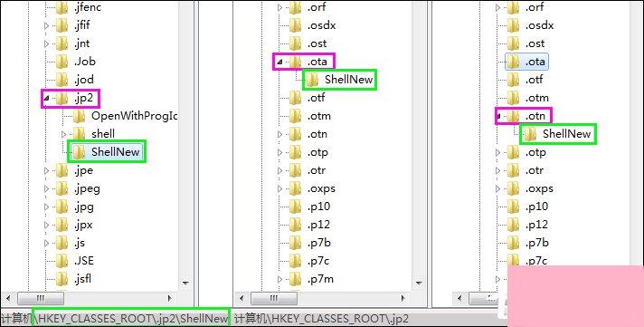Select the .jod folder icon
Screen dimensions: 644x327
[x=62, y=80]
